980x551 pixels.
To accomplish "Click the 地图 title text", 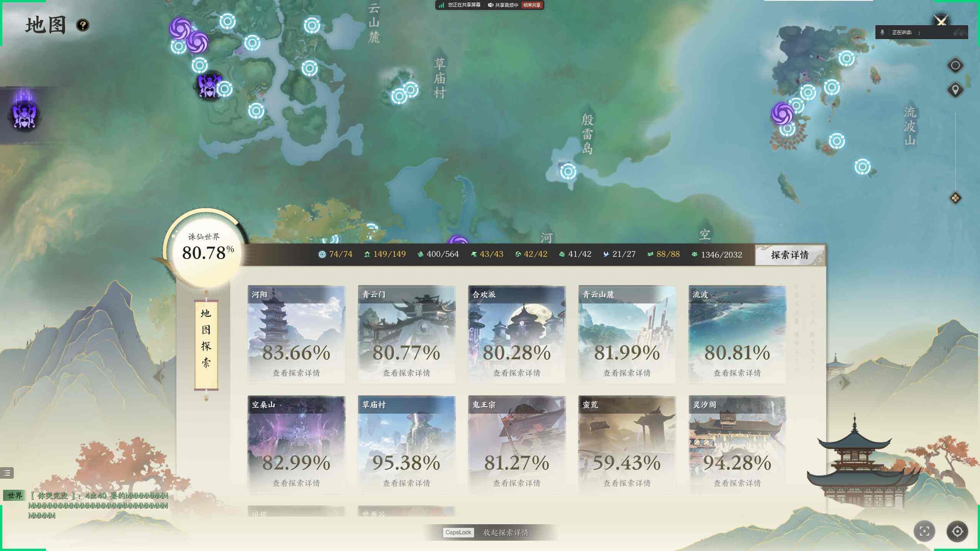I will pyautogui.click(x=46, y=26).
